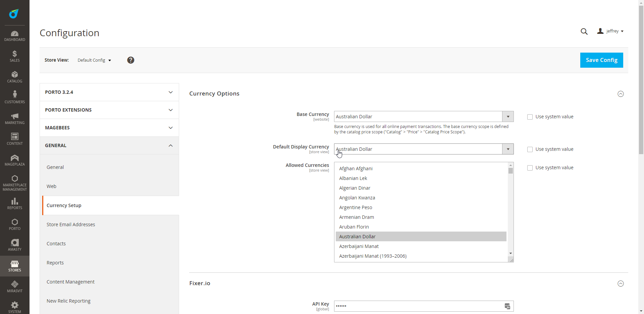
Task: Open the Base Currency dropdown
Action: [x=424, y=117]
